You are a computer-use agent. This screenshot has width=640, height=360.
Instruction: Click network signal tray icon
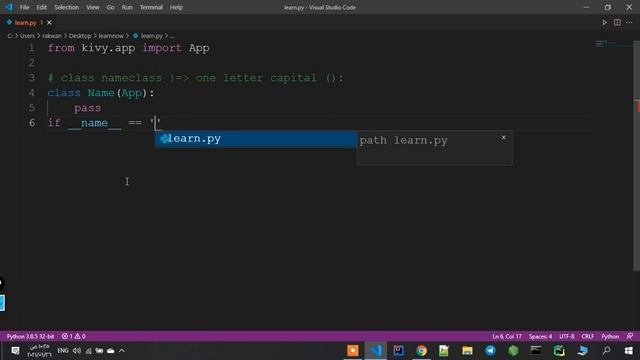coord(88,351)
